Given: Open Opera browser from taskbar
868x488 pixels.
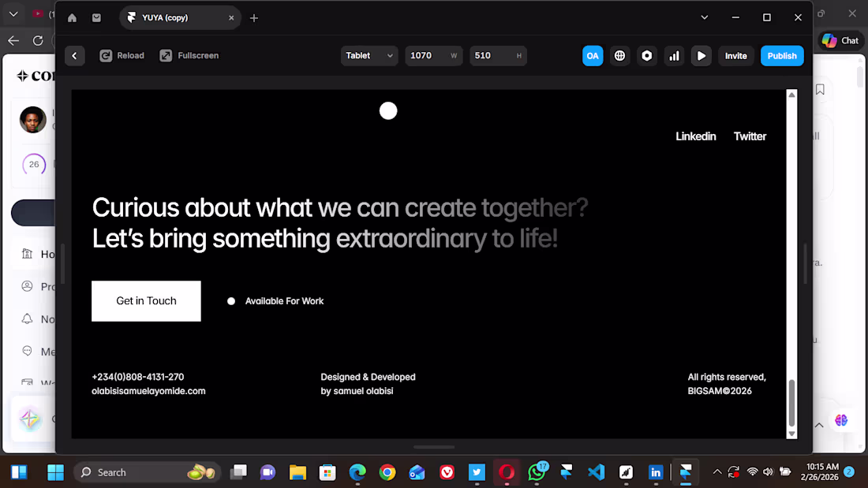Looking at the screenshot, I should click(x=507, y=472).
